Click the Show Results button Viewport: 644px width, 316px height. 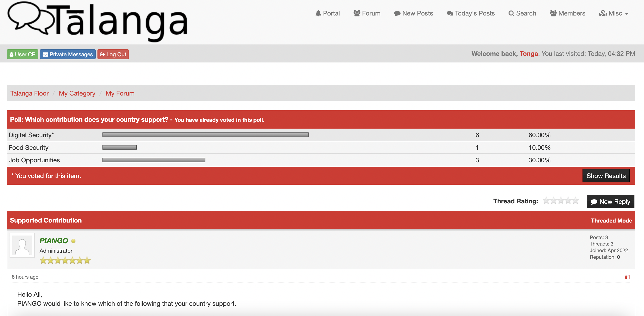(606, 176)
